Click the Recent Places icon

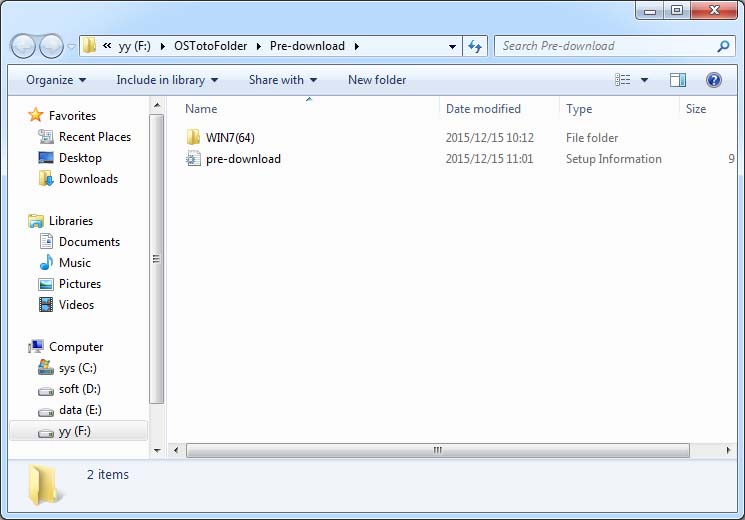[46, 137]
